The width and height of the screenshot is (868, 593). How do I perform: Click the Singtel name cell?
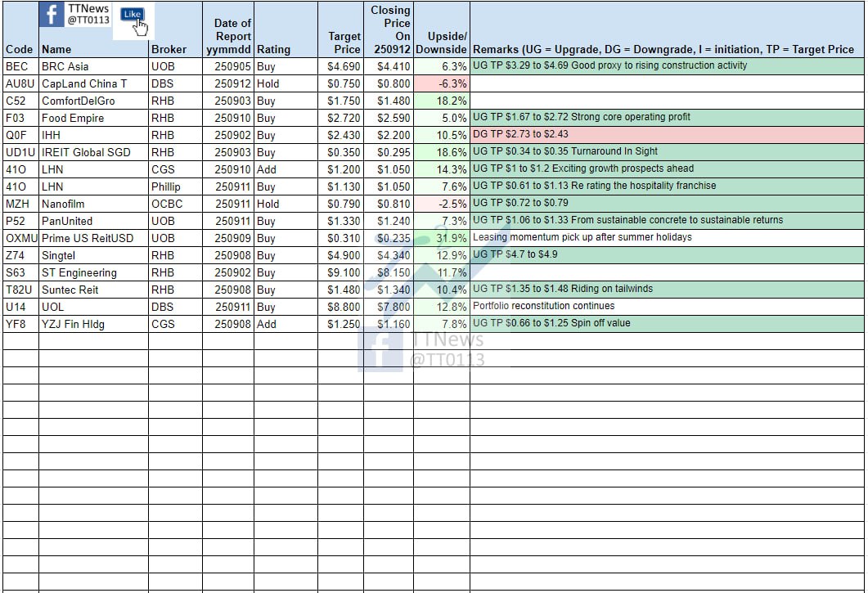click(x=93, y=255)
